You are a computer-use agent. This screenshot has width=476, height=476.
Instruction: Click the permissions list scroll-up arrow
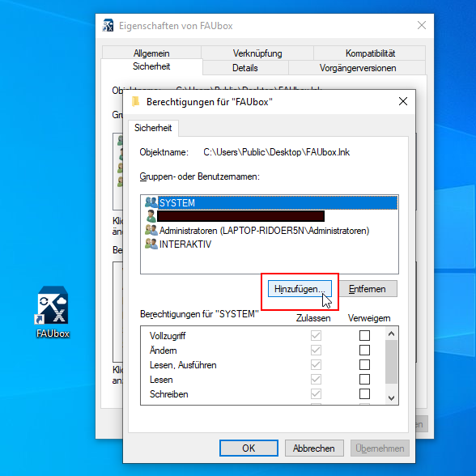pyautogui.click(x=392, y=334)
